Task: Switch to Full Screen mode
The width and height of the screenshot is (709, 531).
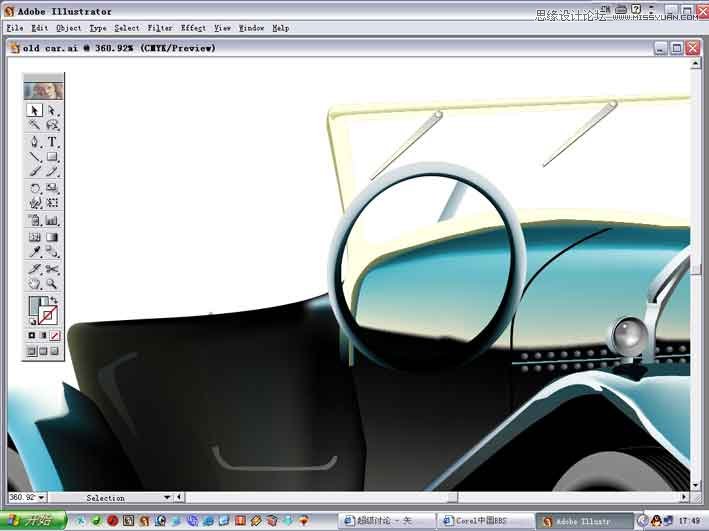Action: click(x=54, y=351)
